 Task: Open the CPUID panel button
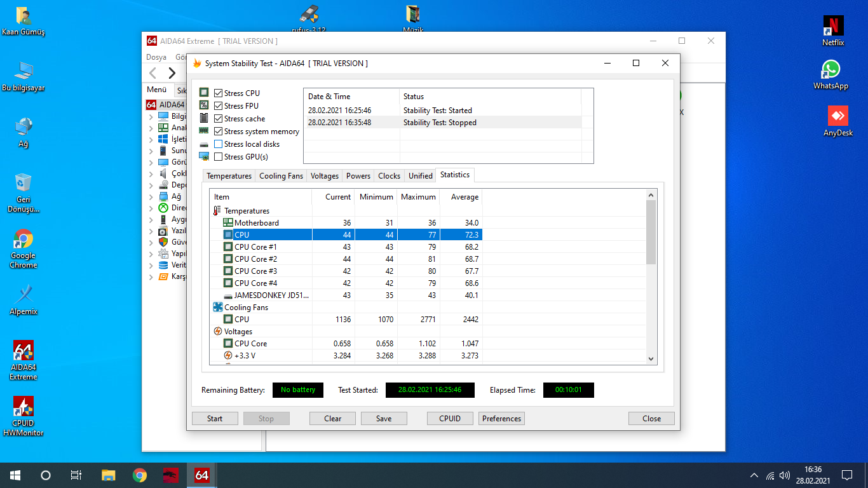pos(450,419)
